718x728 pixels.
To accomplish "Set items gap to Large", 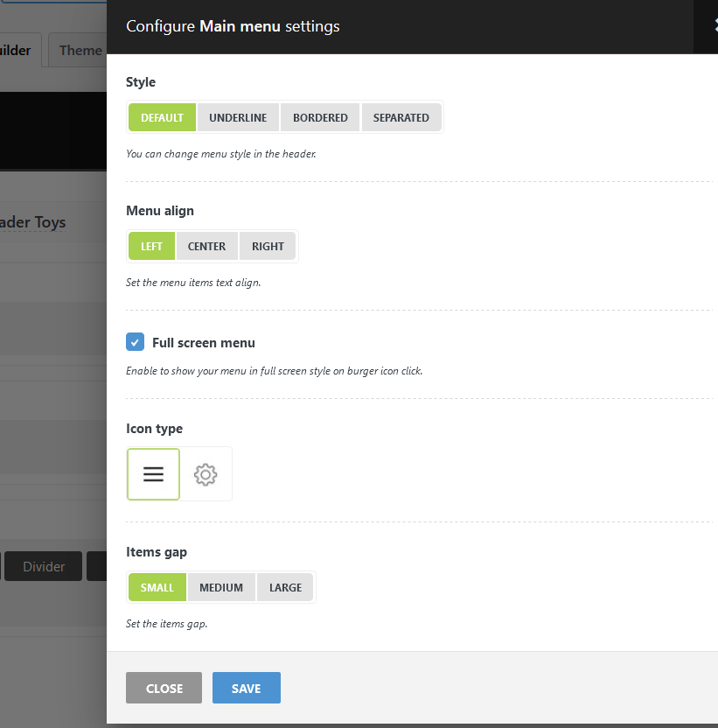I will (x=285, y=587).
